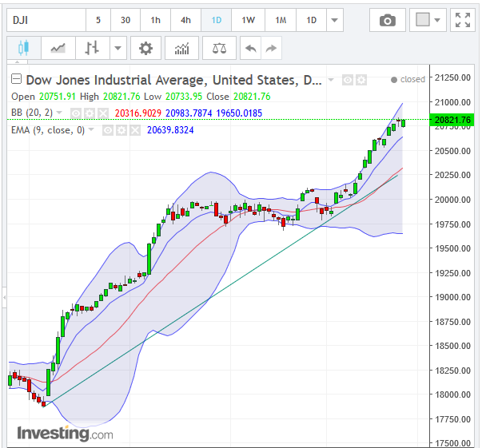Undo last chart action
Viewport: 482px width, 448px height.
pyautogui.click(x=251, y=48)
